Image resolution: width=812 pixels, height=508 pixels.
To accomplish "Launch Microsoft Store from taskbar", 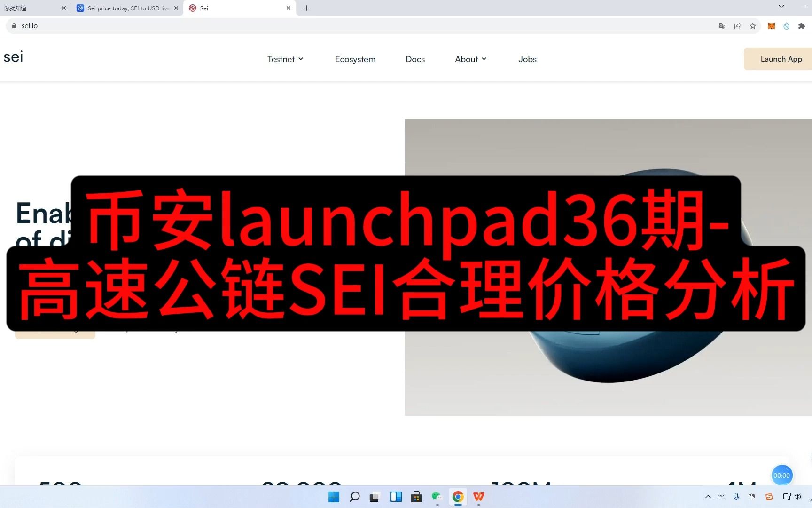I will 416,497.
